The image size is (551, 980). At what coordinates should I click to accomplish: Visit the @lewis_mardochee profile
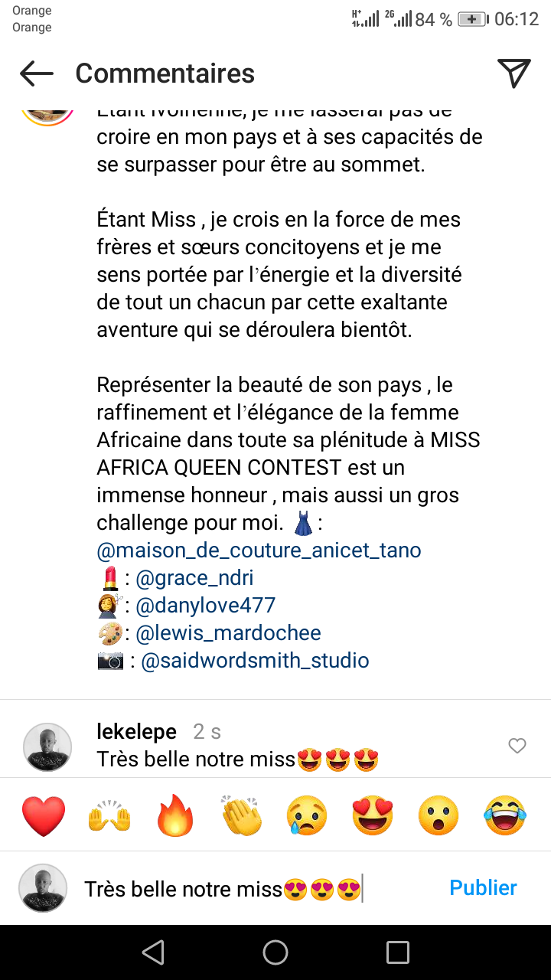click(228, 633)
